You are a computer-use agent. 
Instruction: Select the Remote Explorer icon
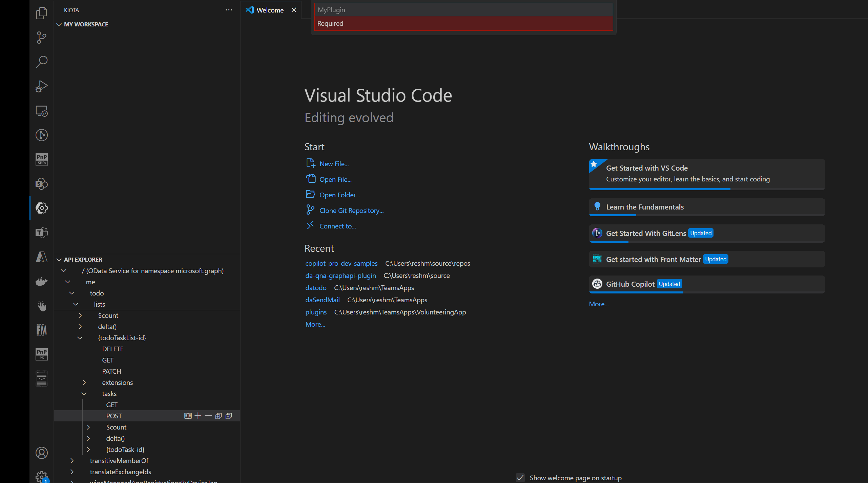coord(41,111)
